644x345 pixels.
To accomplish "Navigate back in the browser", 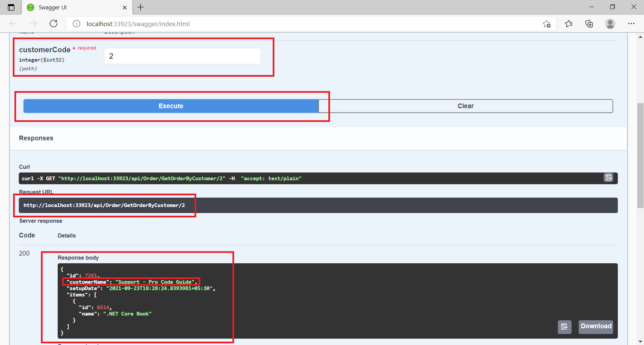I will pos(13,23).
